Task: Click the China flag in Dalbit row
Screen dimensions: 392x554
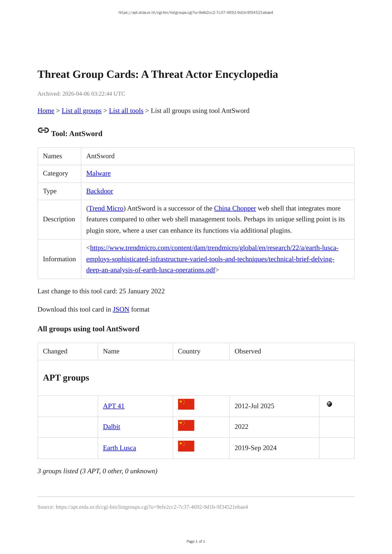Action: coord(186,425)
